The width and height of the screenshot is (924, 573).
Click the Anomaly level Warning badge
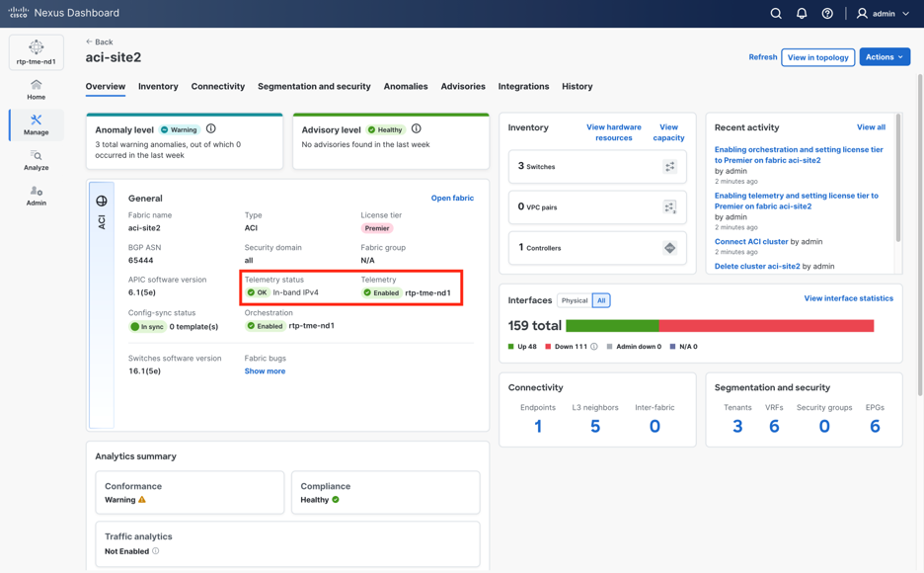180,129
